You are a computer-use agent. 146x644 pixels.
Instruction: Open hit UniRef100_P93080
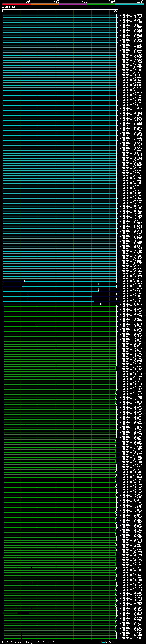tap(131, 25)
